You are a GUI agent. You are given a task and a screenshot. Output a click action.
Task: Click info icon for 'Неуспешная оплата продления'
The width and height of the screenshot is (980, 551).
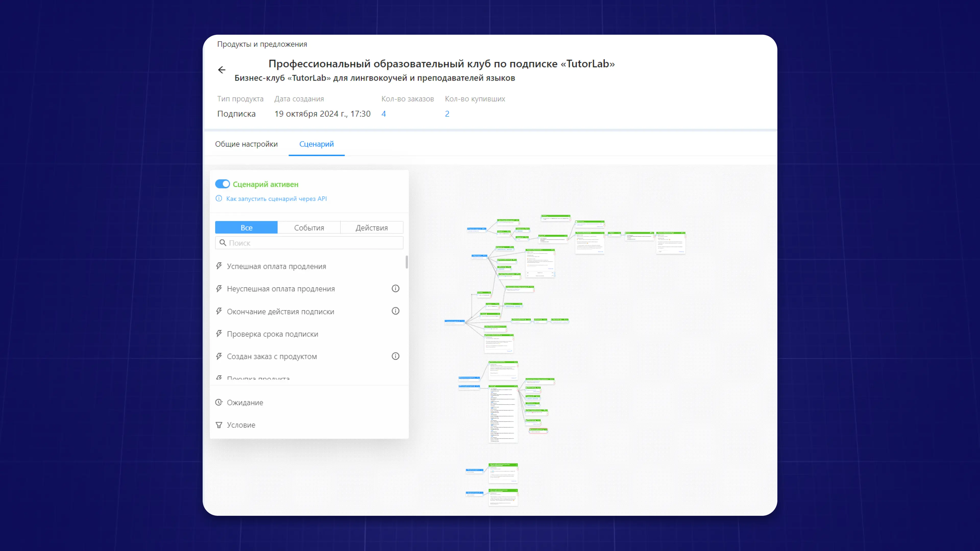coord(395,289)
